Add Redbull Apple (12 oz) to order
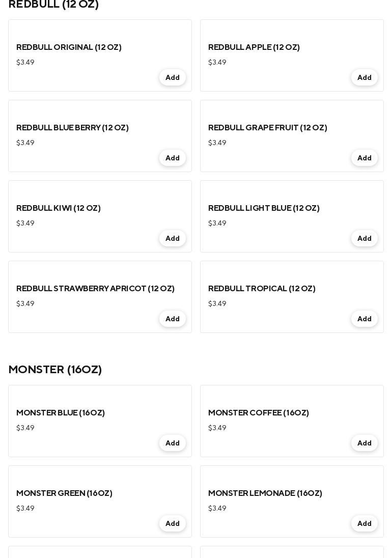Screen dimensions: 392x558 pos(364,77)
